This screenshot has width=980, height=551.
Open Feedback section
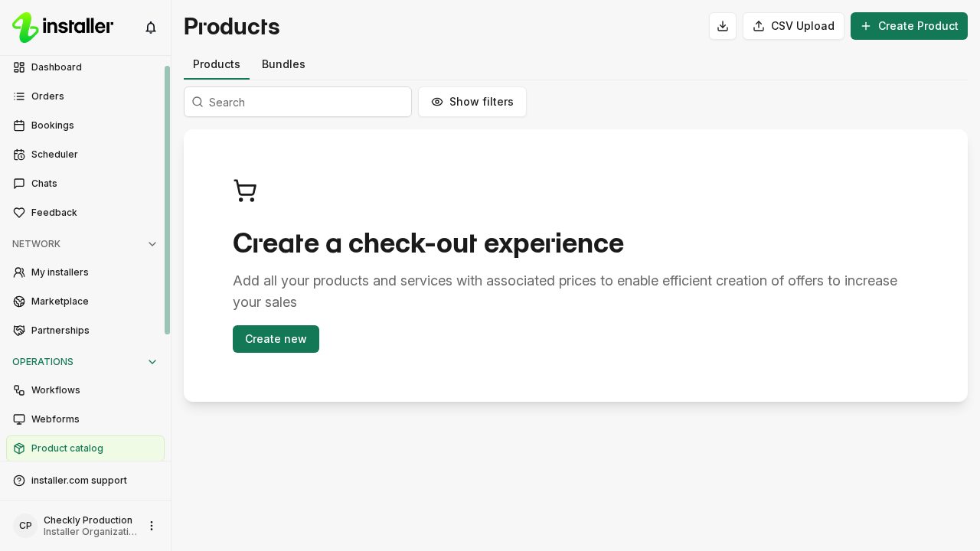[x=85, y=213]
